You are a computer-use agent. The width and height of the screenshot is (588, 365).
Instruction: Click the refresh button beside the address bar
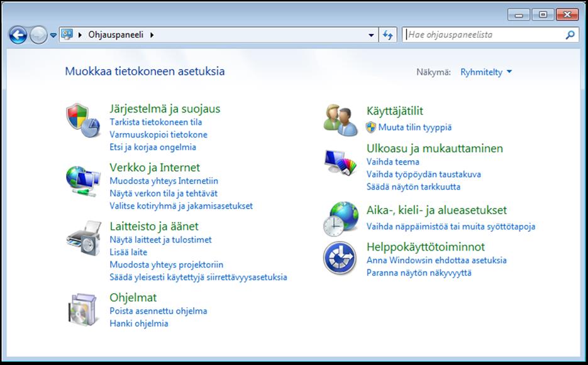[388, 35]
